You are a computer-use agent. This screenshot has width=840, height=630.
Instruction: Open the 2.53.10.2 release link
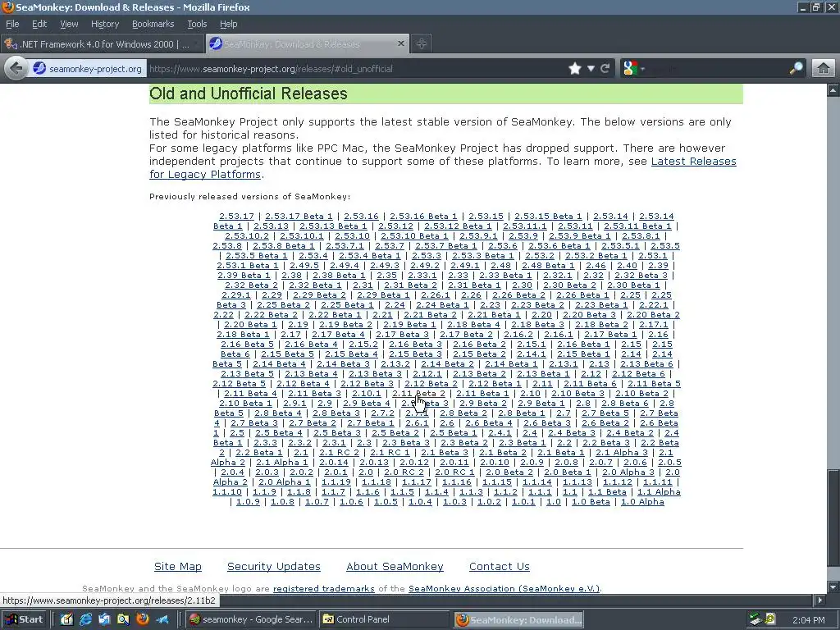(x=246, y=235)
